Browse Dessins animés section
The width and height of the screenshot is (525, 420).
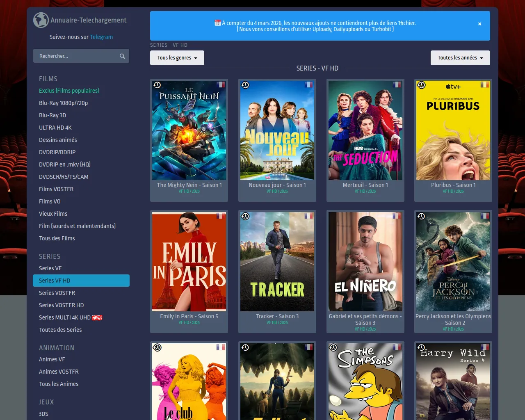58,140
